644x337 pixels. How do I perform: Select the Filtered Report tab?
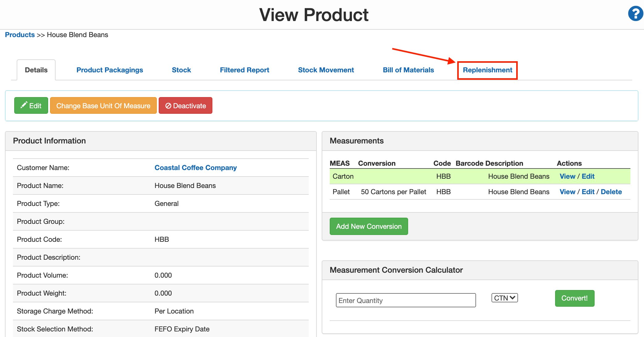(x=244, y=70)
